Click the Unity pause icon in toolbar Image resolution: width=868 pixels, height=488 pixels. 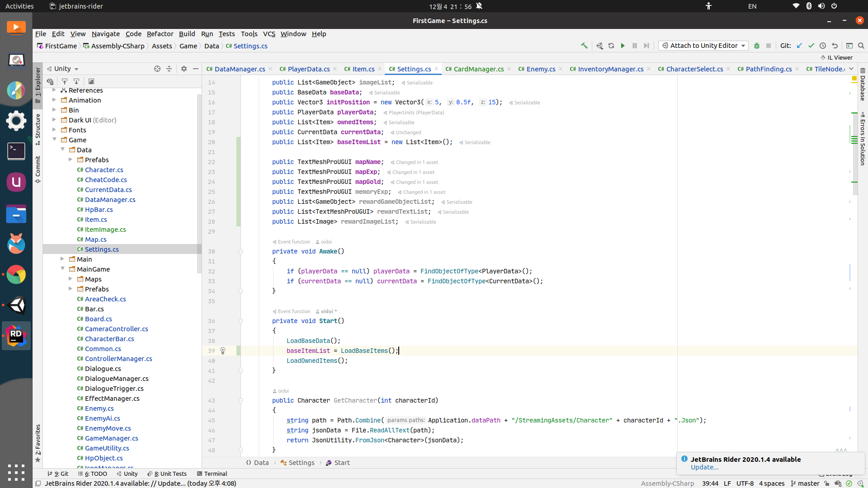(635, 46)
